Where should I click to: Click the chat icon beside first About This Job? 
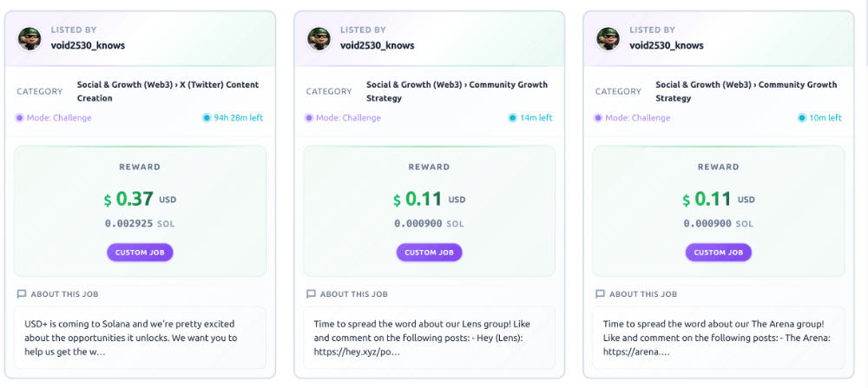22,294
